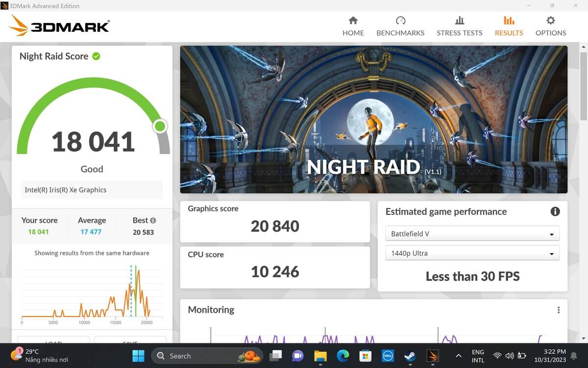This screenshot has height=368, width=588.
Task: Open the Battlefield V game dropdown
Action: click(472, 234)
